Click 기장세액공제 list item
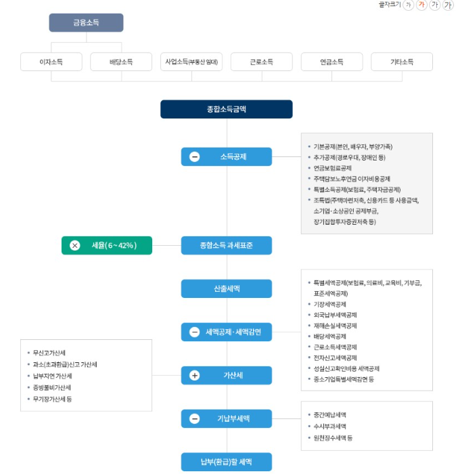Viewport: 456px width, 476px height. [x=329, y=304]
